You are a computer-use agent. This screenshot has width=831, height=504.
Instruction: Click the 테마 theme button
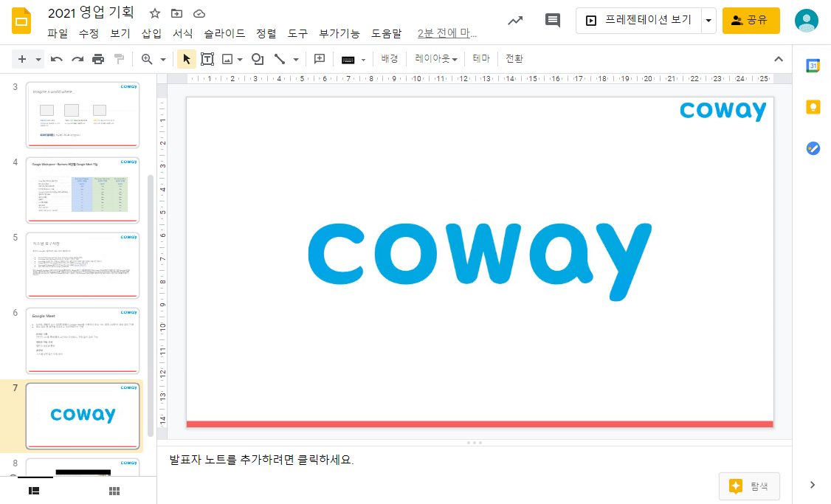click(481, 59)
